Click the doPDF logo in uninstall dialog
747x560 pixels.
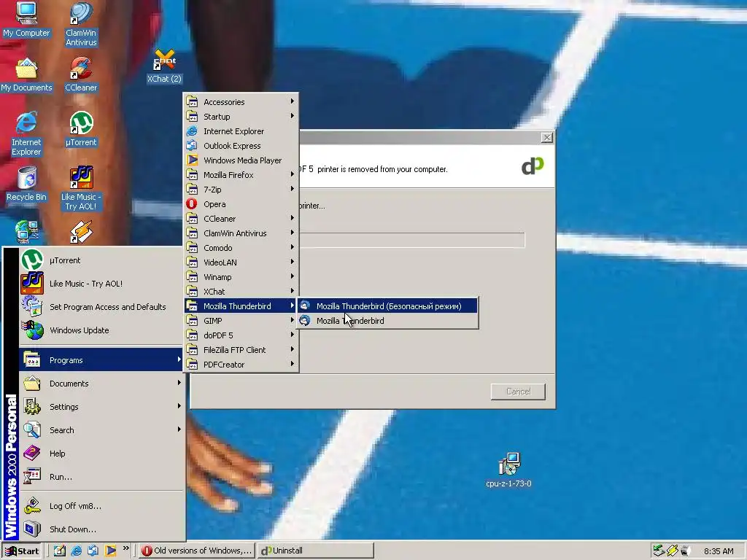coord(533,166)
